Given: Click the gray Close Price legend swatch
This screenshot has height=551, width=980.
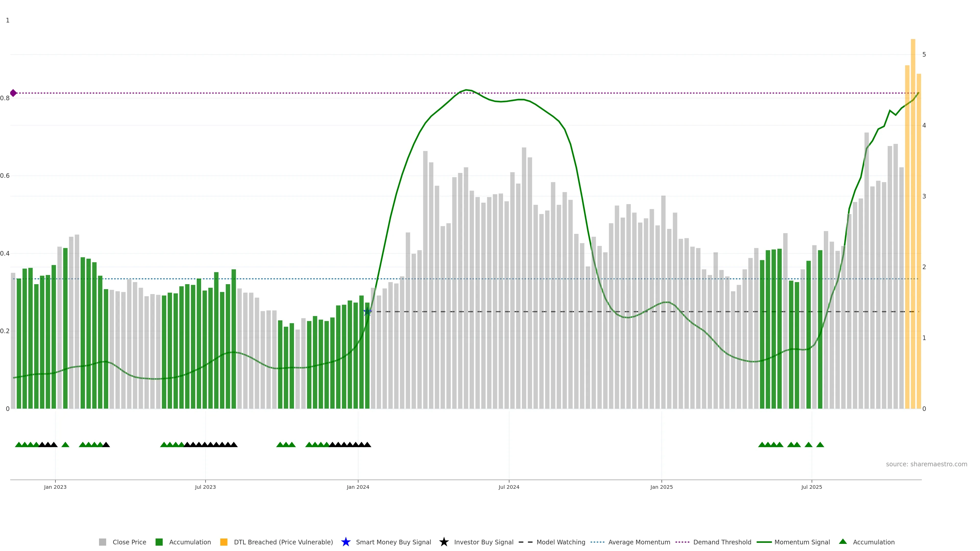Looking at the screenshot, I should pos(102,542).
